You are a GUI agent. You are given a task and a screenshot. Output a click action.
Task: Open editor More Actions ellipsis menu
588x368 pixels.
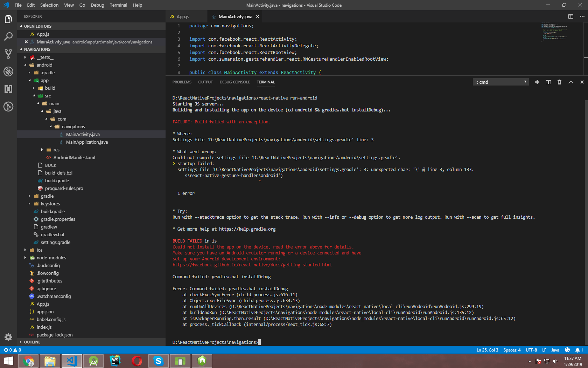pyautogui.click(x=582, y=16)
